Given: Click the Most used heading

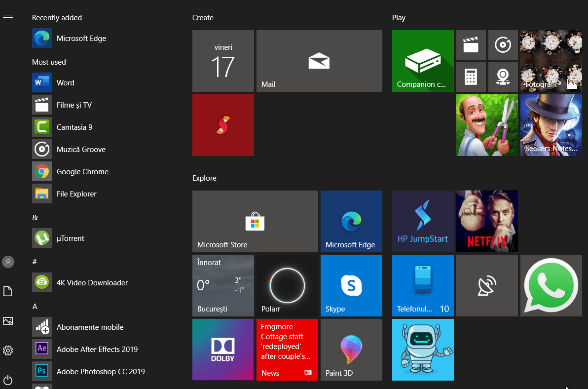Looking at the screenshot, I should 49,62.
